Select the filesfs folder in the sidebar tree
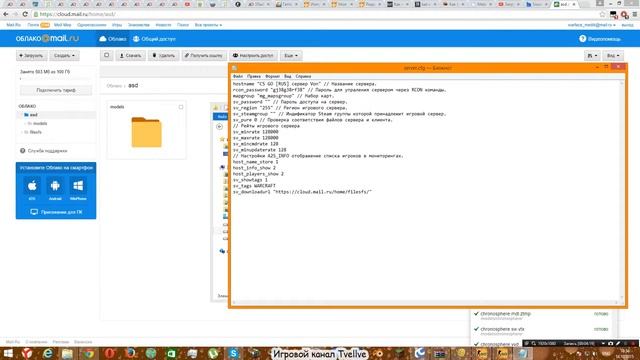The width and height of the screenshot is (640, 360). point(36,132)
